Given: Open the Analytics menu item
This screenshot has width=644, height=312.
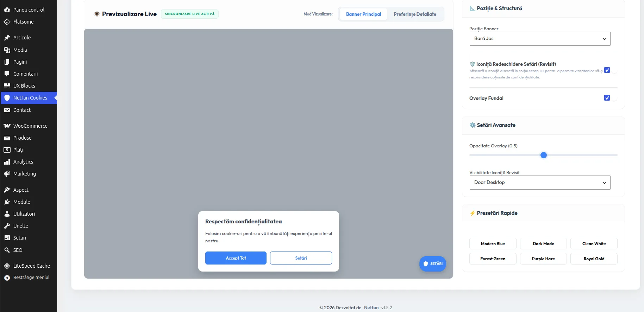Looking at the screenshot, I should pyautogui.click(x=29, y=162).
